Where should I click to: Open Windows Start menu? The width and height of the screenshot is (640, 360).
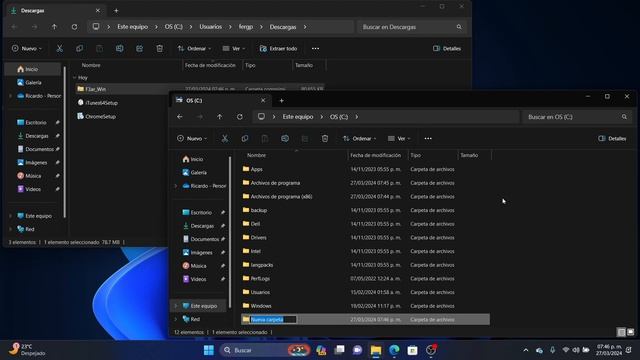[x=209, y=350]
